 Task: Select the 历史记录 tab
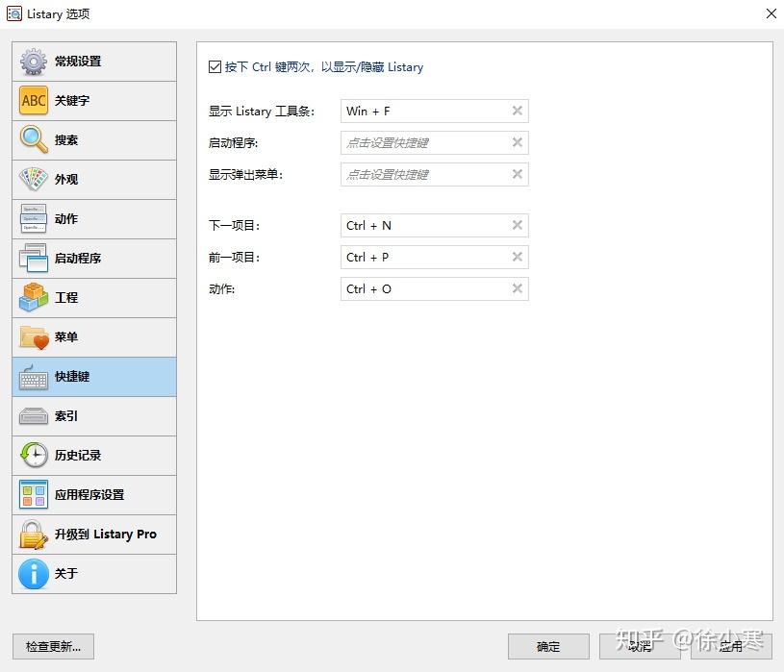coord(94,456)
